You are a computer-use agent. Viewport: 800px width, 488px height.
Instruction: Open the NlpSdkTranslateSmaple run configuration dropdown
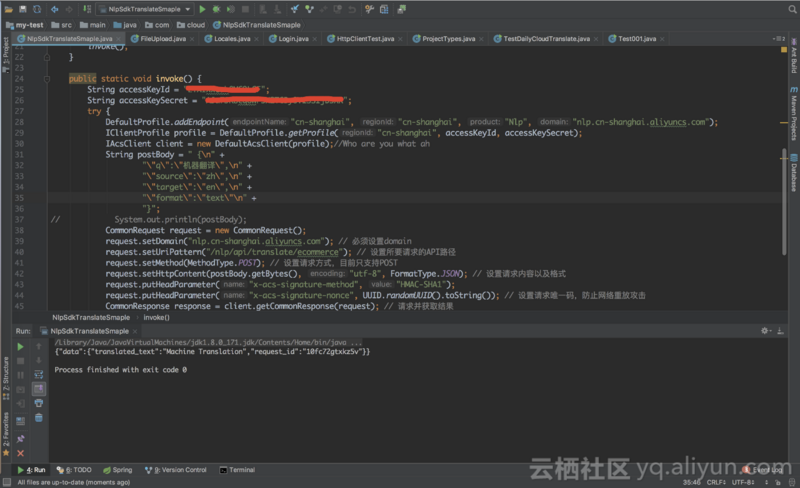click(x=145, y=9)
